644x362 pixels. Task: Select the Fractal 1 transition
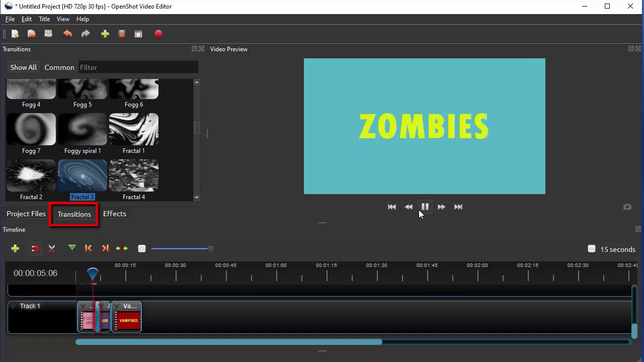click(134, 134)
